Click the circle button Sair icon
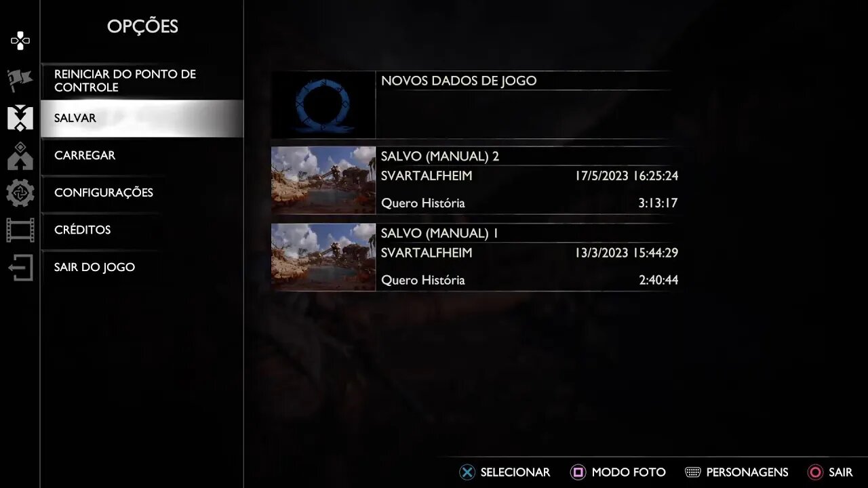 coord(816,472)
